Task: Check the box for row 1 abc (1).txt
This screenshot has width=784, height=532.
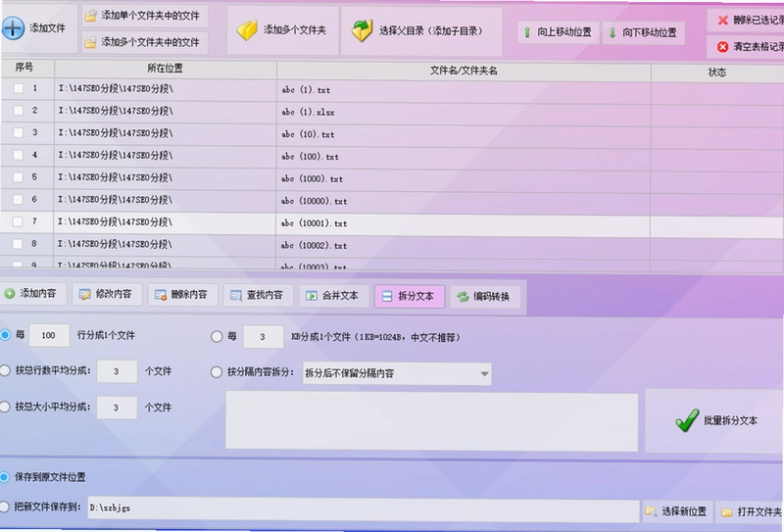Action: [x=19, y=88]
